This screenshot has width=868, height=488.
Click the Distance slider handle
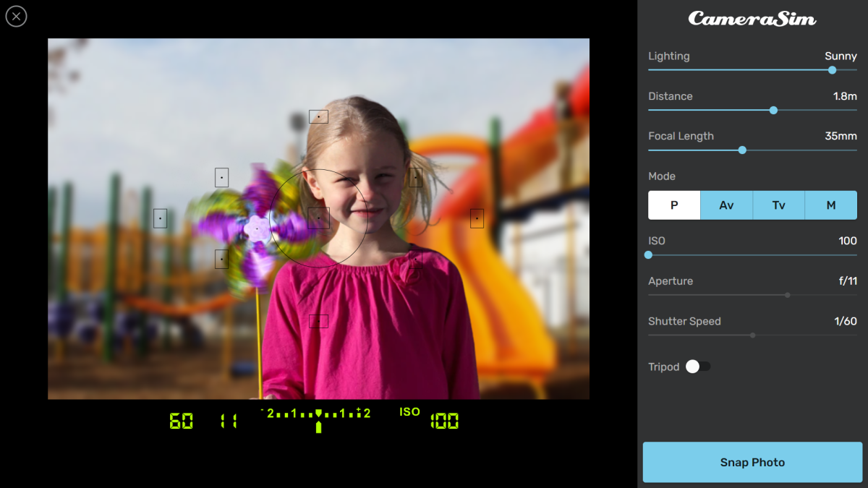coord(773,111)
